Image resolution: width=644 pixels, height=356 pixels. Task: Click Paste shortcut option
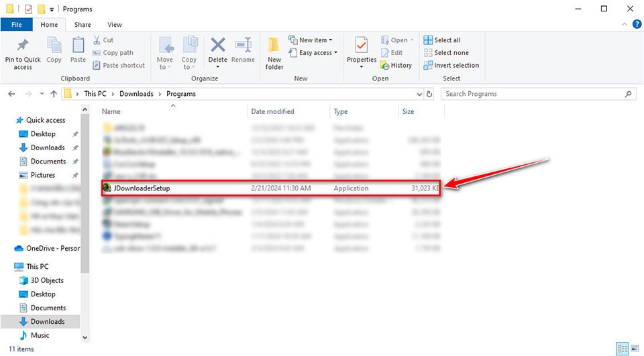[x=119, y=65]
